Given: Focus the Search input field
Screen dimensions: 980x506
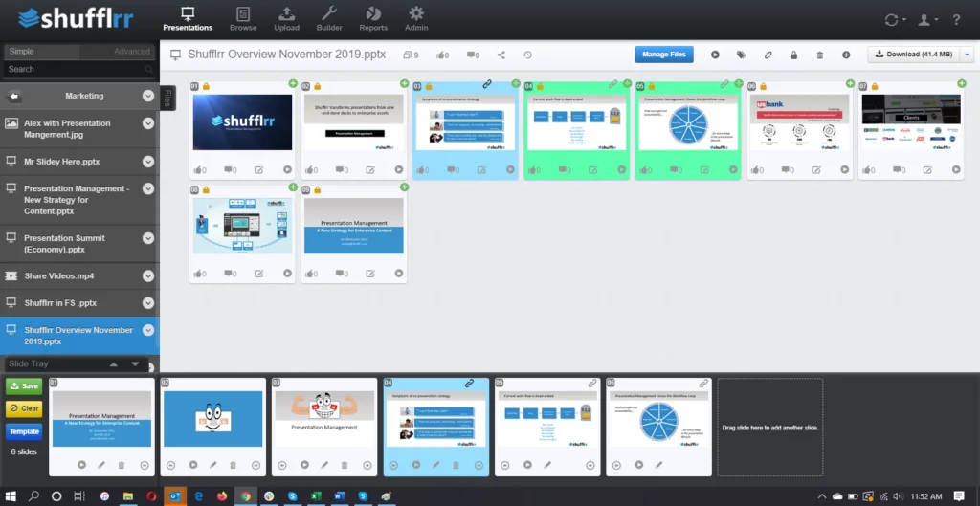Looking at the screenshot, I should [x=78, y=69].
